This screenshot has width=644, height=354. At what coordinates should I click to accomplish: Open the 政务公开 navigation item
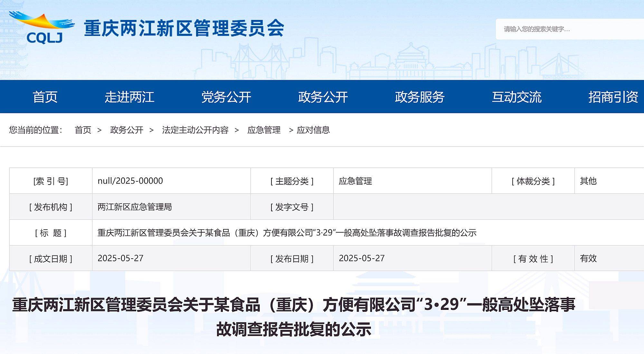tap(323, 97)
